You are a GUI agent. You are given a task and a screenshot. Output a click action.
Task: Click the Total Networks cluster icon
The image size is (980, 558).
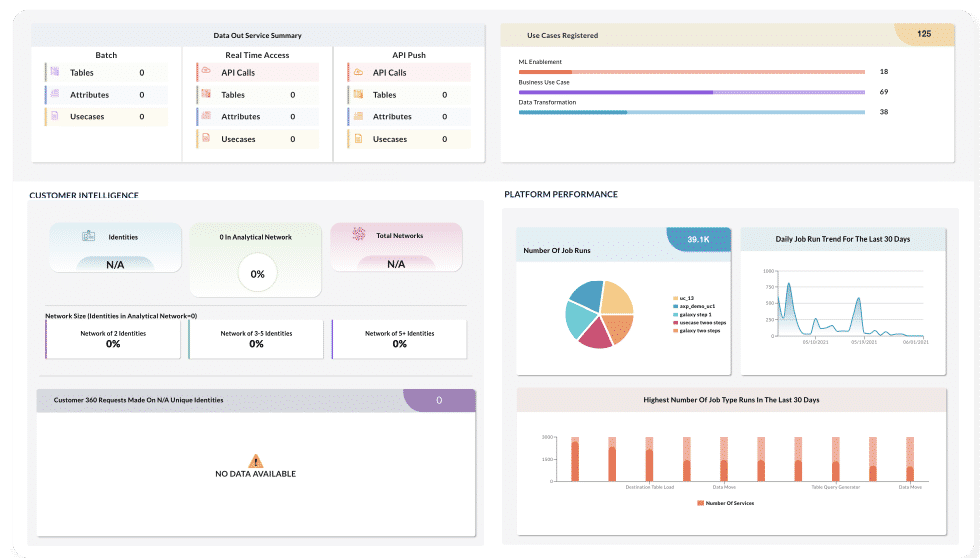tap(358, 234)
